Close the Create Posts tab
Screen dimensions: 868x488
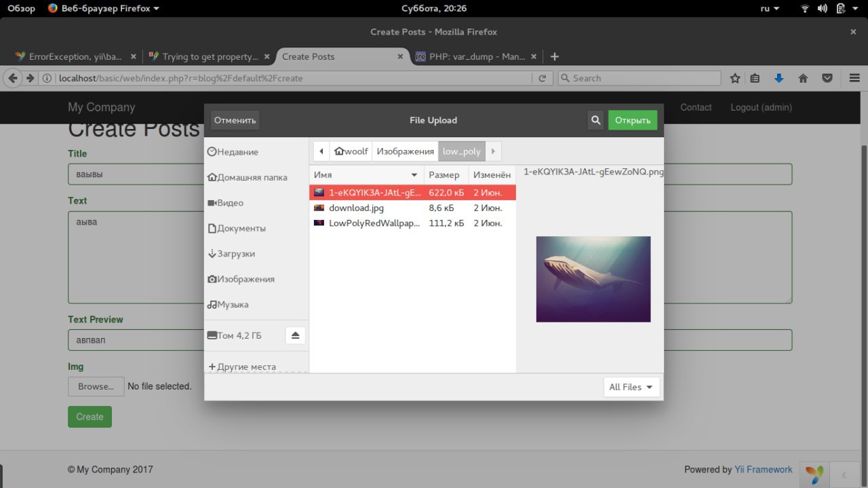click(x=401, y=57)
